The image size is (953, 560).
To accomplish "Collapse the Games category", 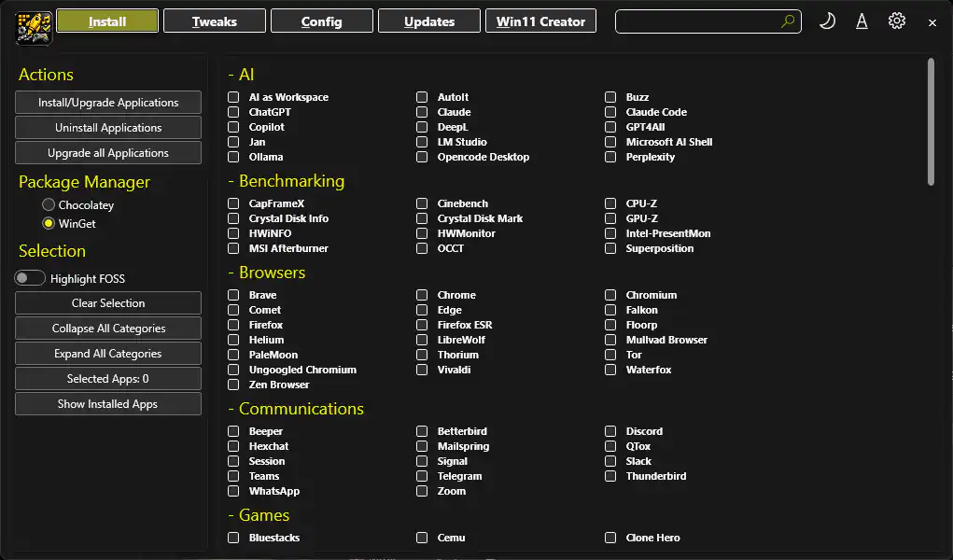I will pyautogui.click(x=259, y=515).
